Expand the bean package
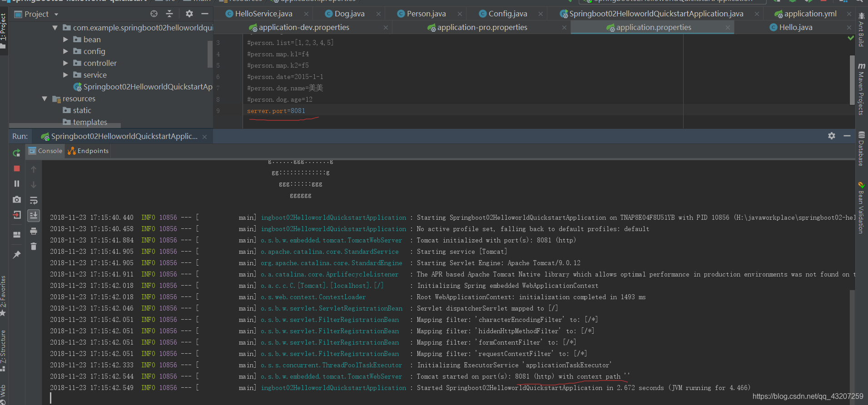 [x=65, y=40]
